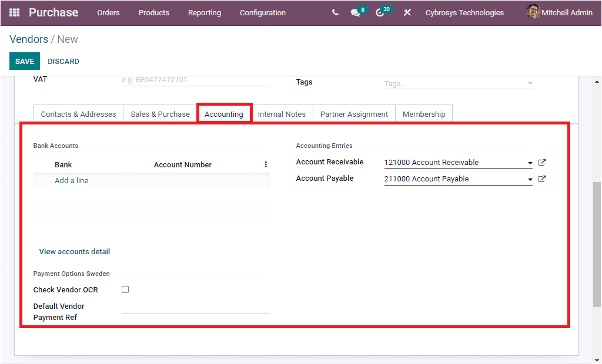Image resolution: width=602 pixels, height=364 pixels.
Task: View activities using the clock icon
Action: click(381, 12)
